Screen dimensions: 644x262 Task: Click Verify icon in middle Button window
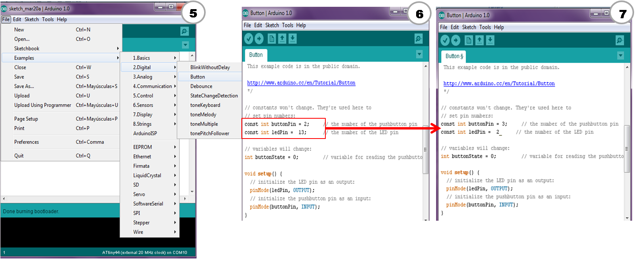click(x=248, y=39)
